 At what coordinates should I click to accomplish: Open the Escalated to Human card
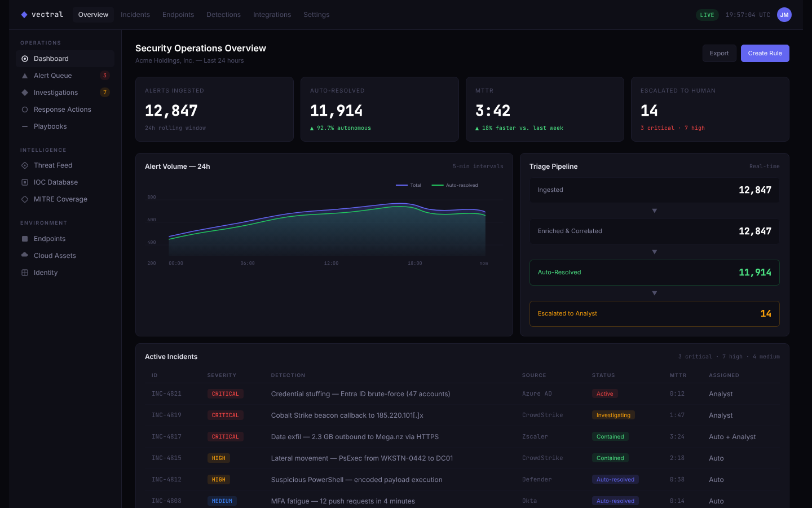(710, 110)
